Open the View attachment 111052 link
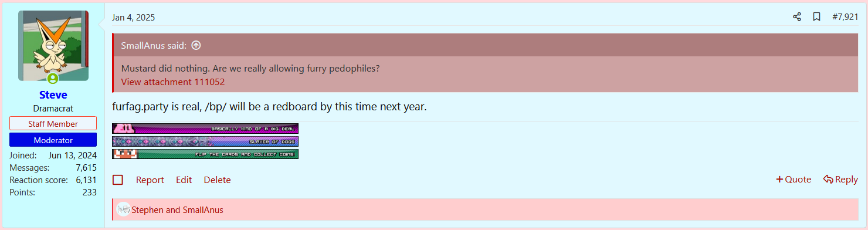Viewport: 868px width, 230px height. tap(173, 82)
